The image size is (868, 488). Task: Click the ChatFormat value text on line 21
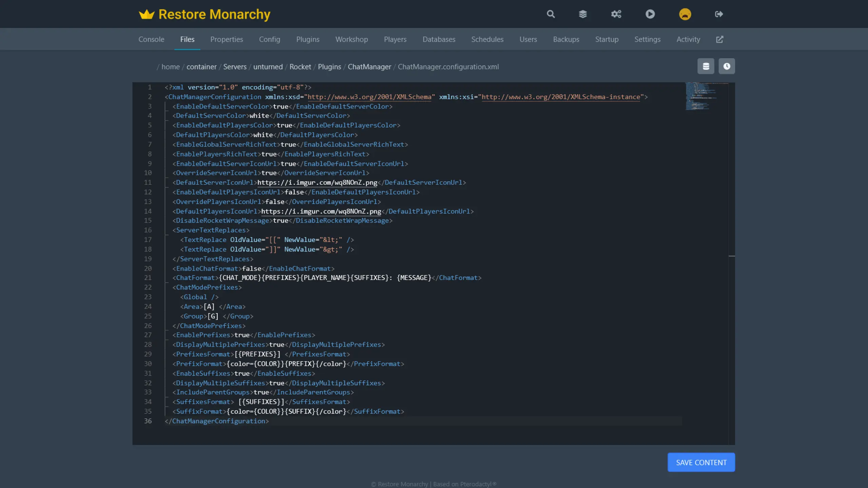(325, 278)
